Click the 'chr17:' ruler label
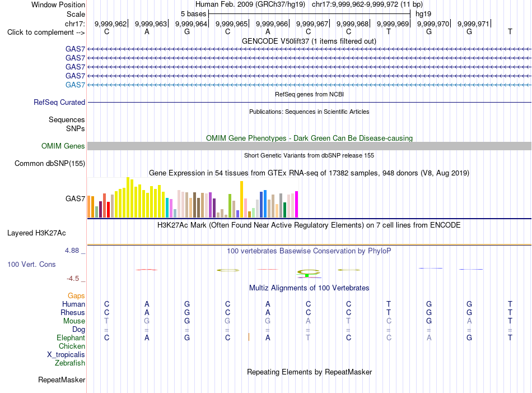The image size is (532, 393). click(x=74, y=24)
